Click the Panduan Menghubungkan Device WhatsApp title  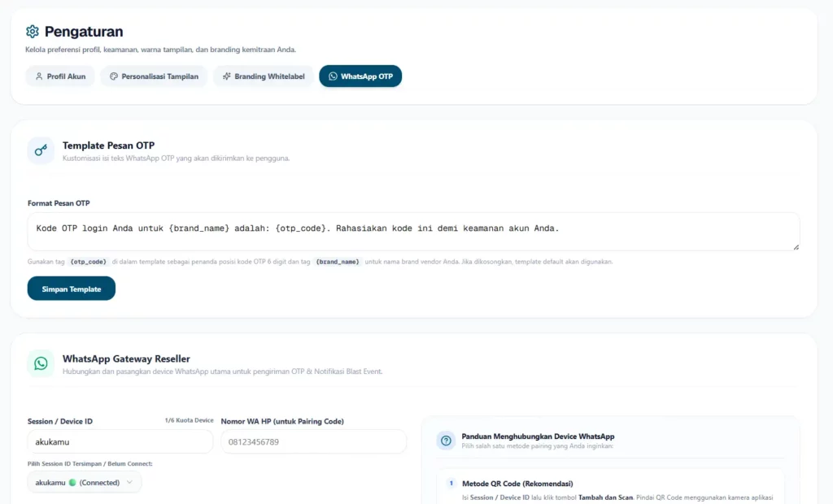click(538, 436)
